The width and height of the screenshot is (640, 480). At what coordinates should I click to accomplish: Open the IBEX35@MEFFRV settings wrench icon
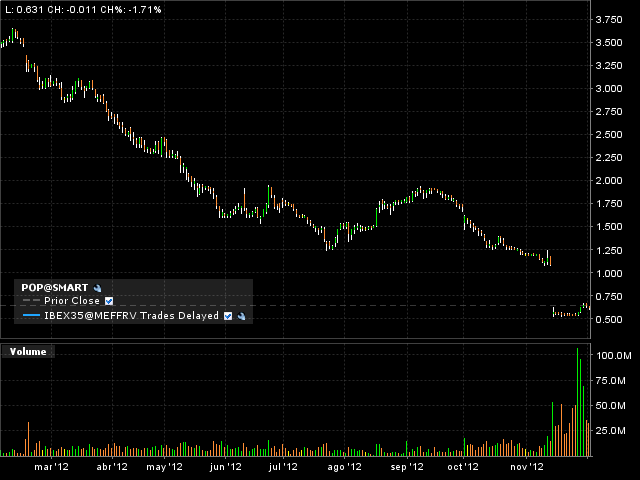241,316
